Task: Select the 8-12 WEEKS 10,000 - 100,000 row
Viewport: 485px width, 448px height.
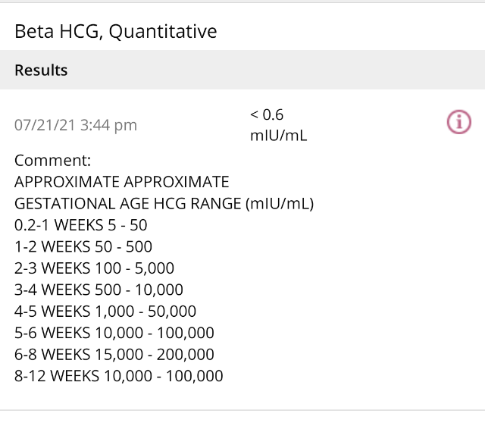Action: [x=118, y=375]
